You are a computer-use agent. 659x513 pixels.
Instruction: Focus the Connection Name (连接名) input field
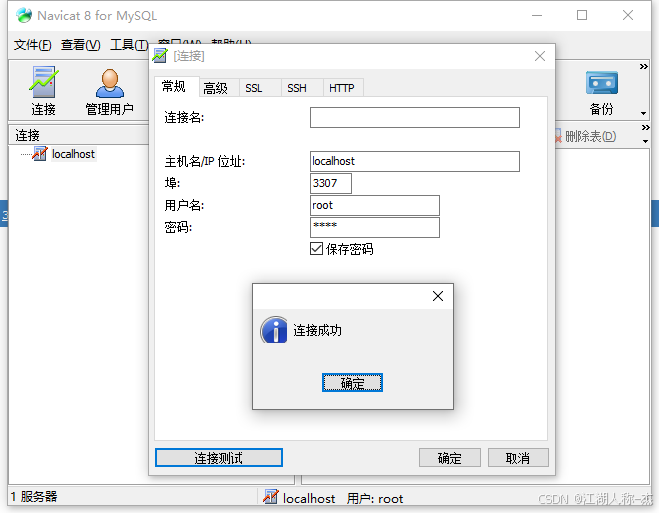[x=415, y=118]
